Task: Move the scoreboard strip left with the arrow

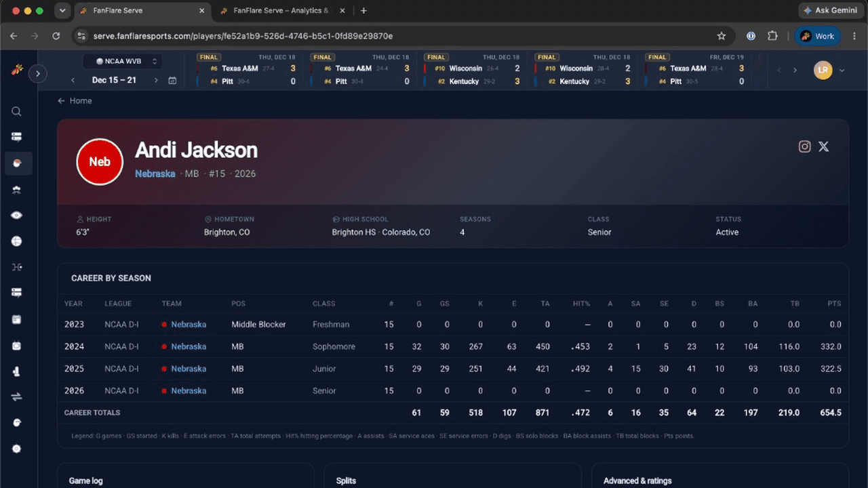Action: (x=778, y=70)
